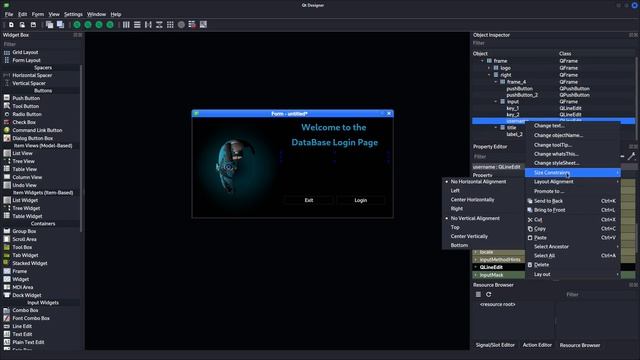This screenshot has width=640, height=360.
Task: Click the edit resources icon in Resource Browser
Action: [x=478, y=294]
